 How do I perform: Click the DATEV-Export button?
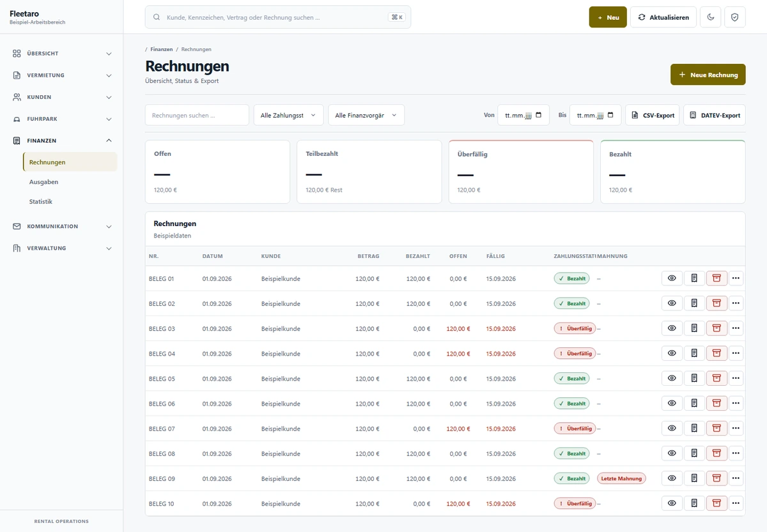click(x=715, y=115)
